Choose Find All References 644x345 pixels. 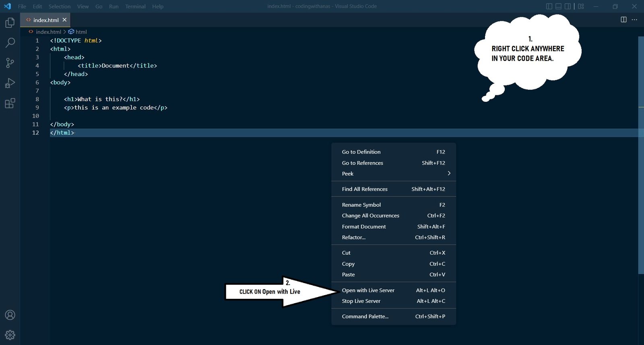(x=394, y=189)
